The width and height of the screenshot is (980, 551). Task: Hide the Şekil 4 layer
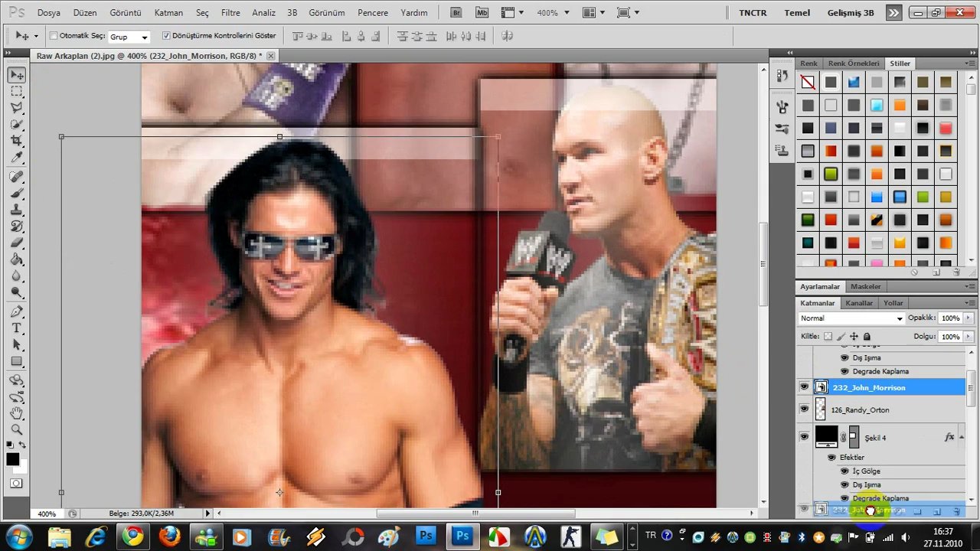pyautogui.click(x=804, y=438)
